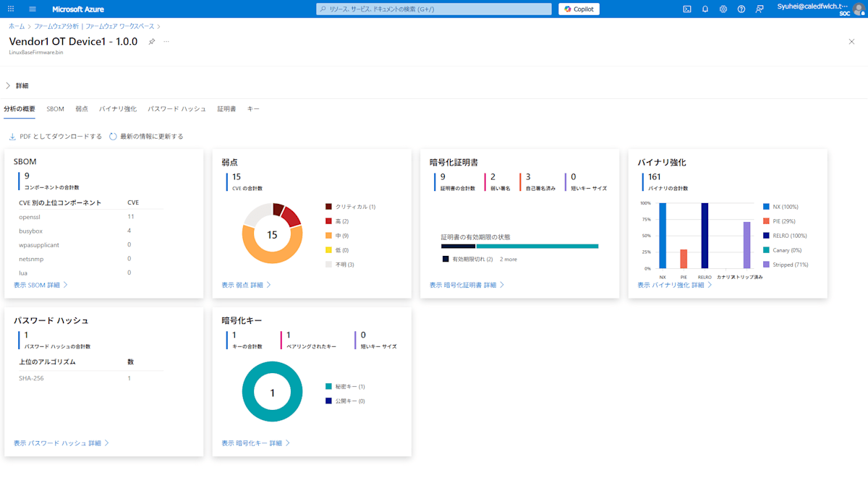Open 表示 暗号化キー 詳細 link
868x488 pixels.
pyautogui.click(x=256, y=442)
